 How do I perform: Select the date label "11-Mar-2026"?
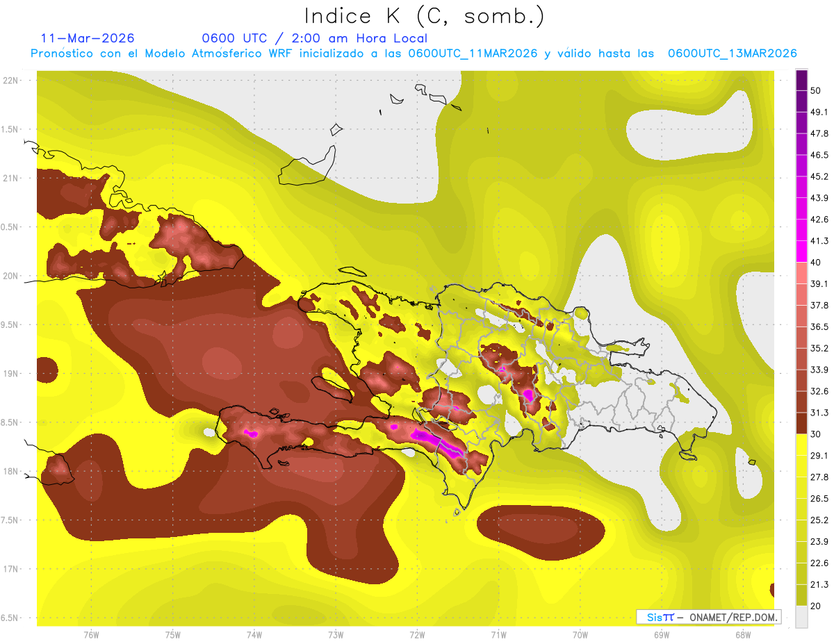[x=88, y=38]
